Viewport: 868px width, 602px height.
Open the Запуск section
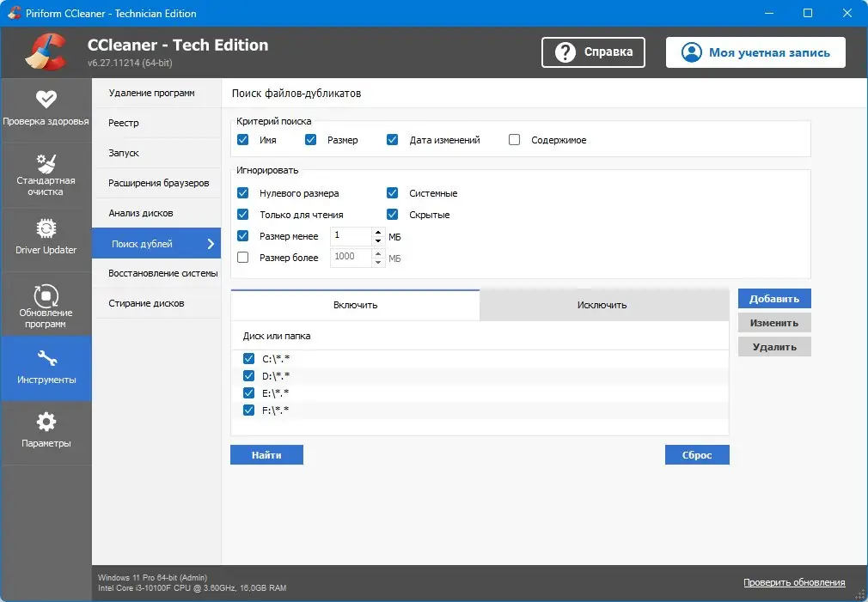tap(156, 153)
